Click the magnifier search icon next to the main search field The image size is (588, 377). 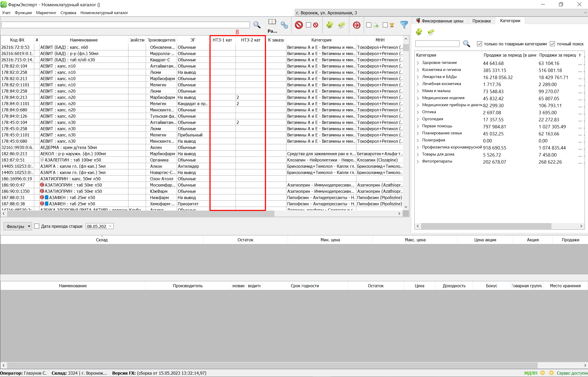pyautogui.click(x=257, y=25)
